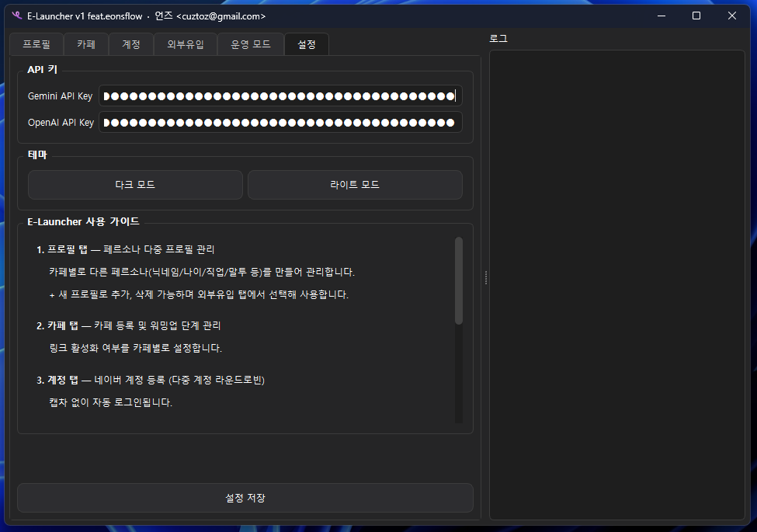Open the 운영 모드 tab

tap(251, 44)
